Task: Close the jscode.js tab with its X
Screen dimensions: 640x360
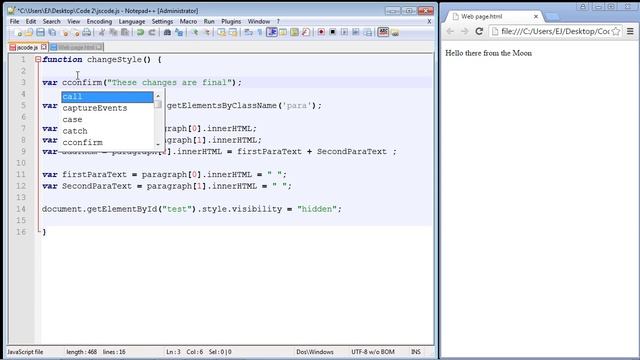Action: pos(44,47)
